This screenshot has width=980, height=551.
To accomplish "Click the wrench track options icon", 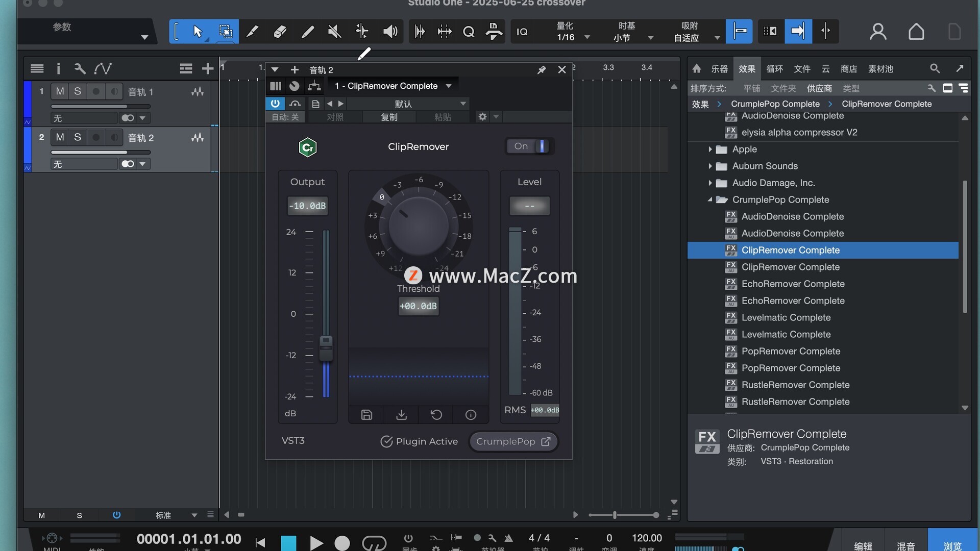I will 80,68.
